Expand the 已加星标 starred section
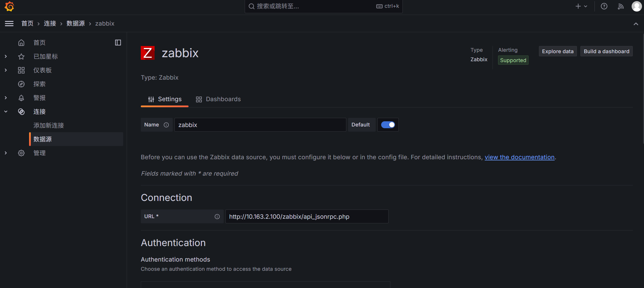This screenshot has width=644, height=288. [x=6, y=56]
